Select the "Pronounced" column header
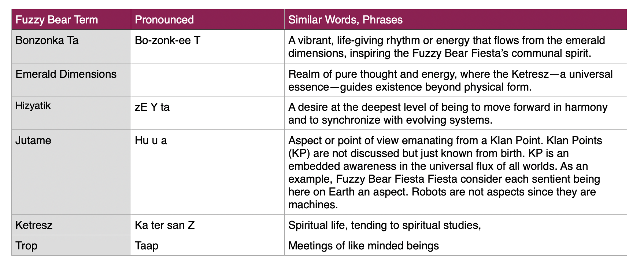This screenshot has height=267, width=644. (x=164, y=20)
